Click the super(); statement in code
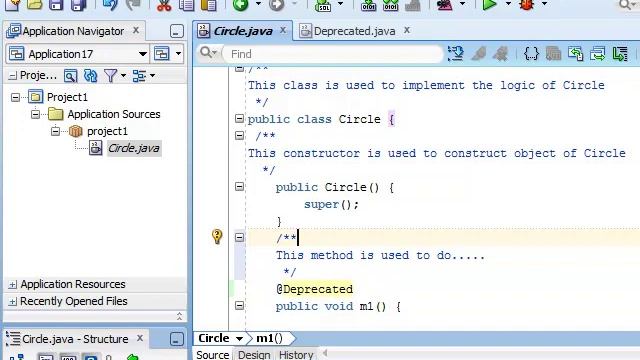 [x=331, y=204]
